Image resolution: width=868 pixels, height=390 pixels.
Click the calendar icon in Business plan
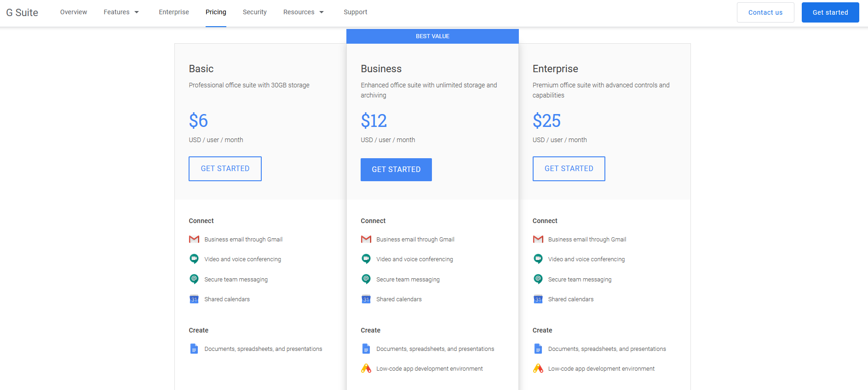click(366, 299)
